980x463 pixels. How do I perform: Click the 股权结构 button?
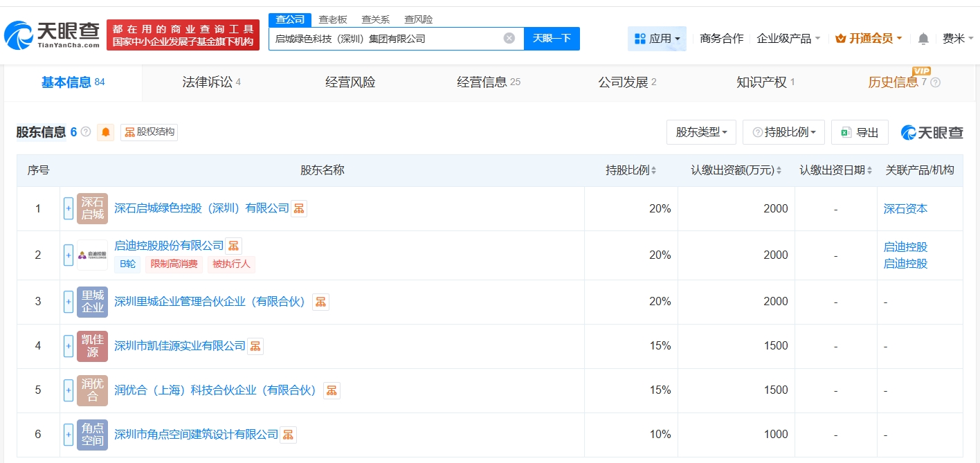[x=149, y=131]
